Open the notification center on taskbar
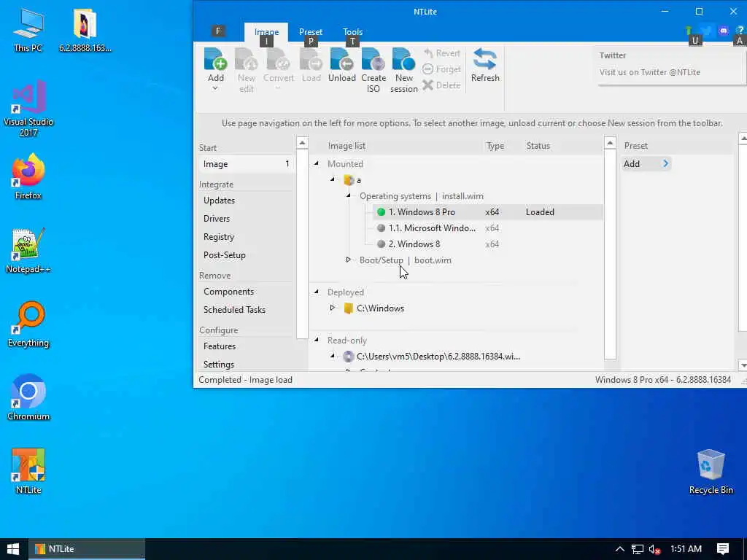Viewport: 747px width, 560px height. coord(723,549)
